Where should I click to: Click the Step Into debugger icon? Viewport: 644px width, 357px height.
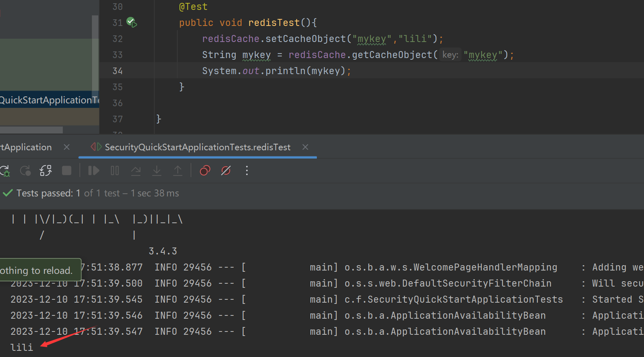[x=157, y=170]
